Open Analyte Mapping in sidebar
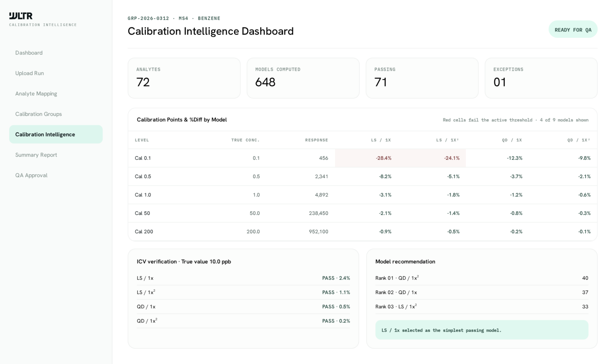The height and width of the screenshot is (364, 613). click(56, 93)
